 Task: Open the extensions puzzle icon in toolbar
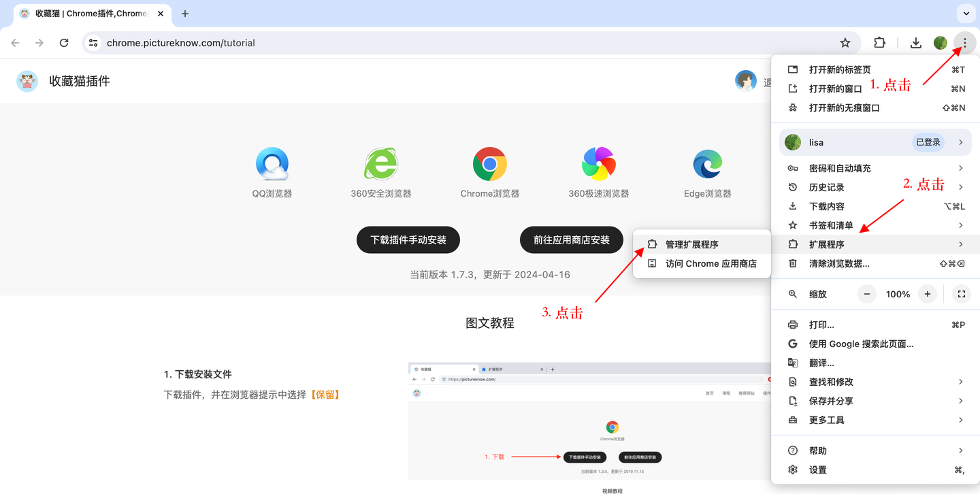[879, 43]
